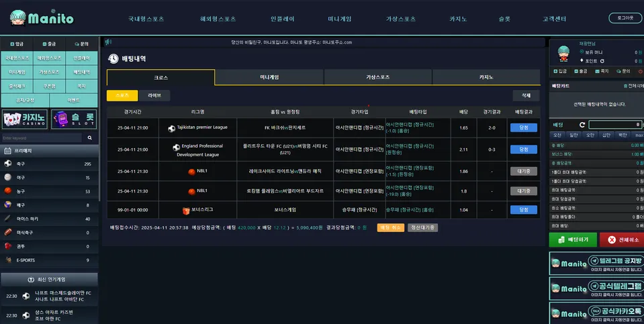Select 야구 baseball in the sports list
The height and width of the screenshot is (324, 644).
point(49,178)
